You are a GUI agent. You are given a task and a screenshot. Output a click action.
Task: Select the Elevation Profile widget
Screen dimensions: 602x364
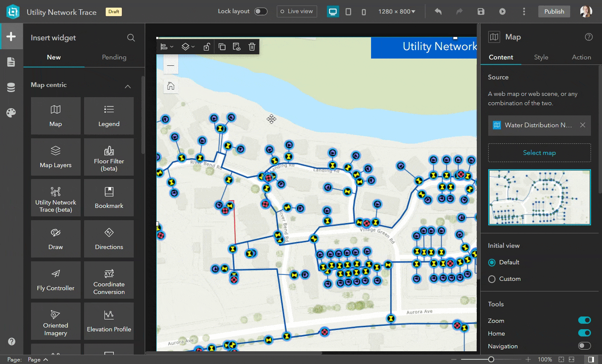point(109,321)
